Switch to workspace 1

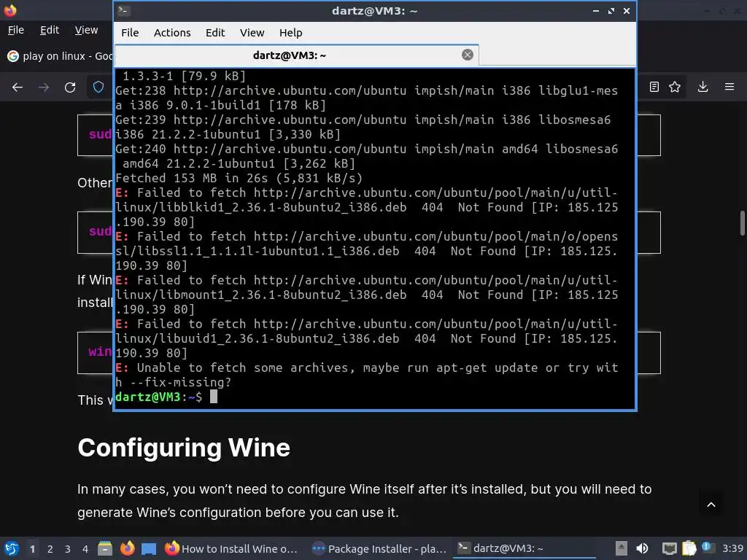32,549
